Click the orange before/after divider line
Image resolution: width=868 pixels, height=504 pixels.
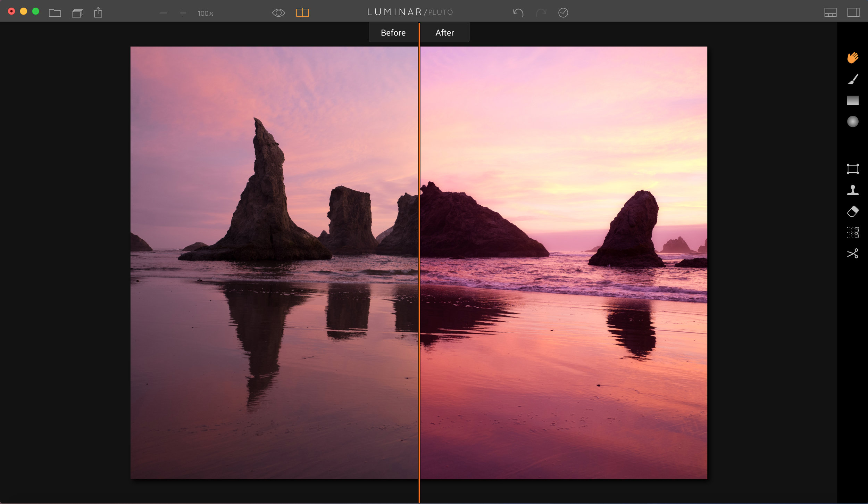419,263
